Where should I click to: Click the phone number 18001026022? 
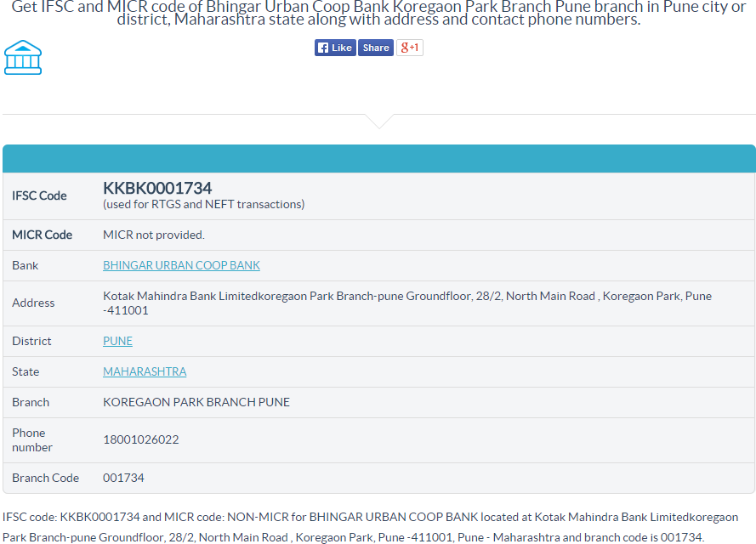coord(141,439)
